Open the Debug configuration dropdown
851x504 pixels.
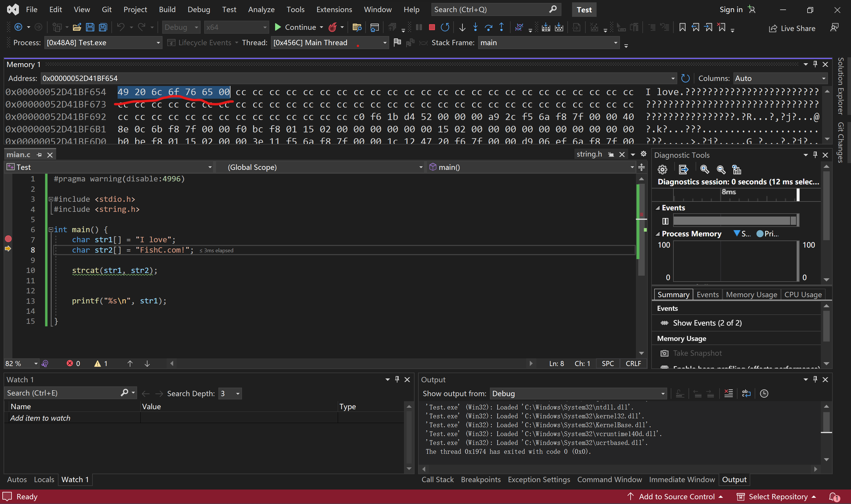[181, 27]
